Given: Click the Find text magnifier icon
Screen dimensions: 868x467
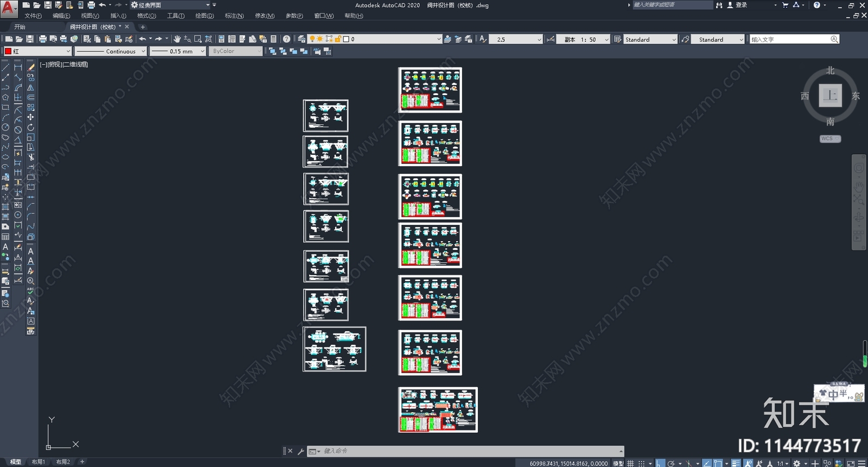Looking at the screenshot, I should click(x=834, y=39).
